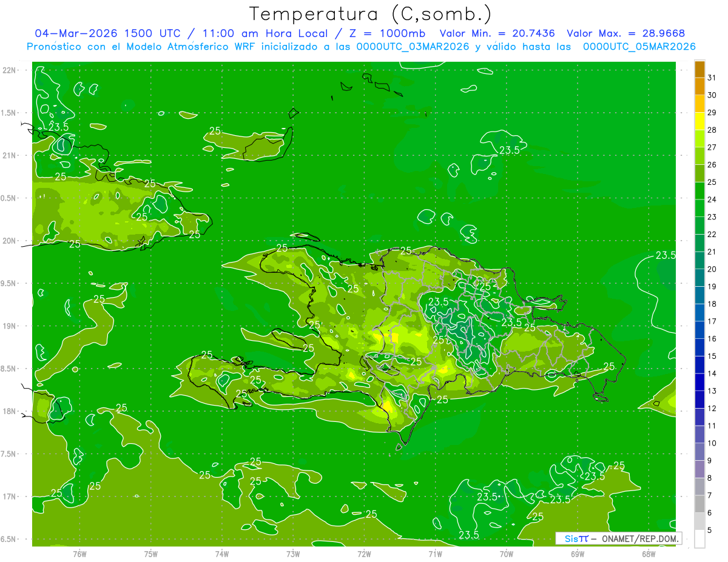This screenshot has width=728, height=562.
Task: Click the legend value "20"
Action: point(712,269)
